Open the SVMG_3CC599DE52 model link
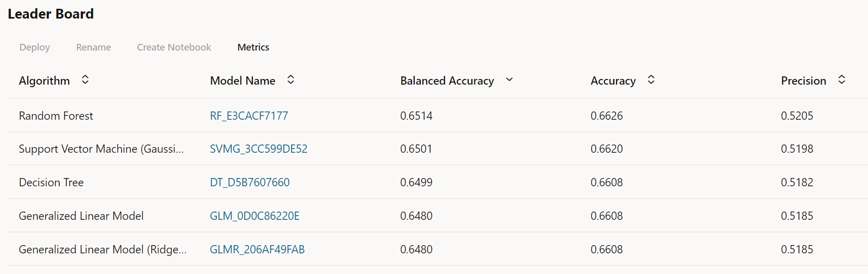 [x=258, y=149]
